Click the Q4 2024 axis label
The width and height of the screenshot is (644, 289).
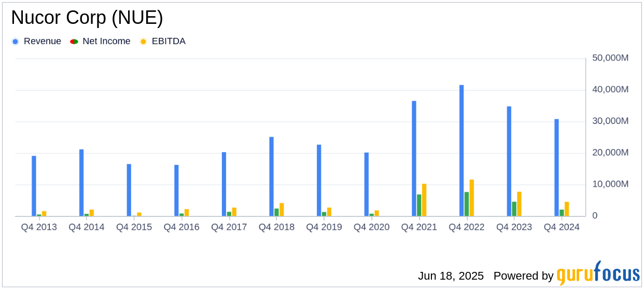coord(562,227)
